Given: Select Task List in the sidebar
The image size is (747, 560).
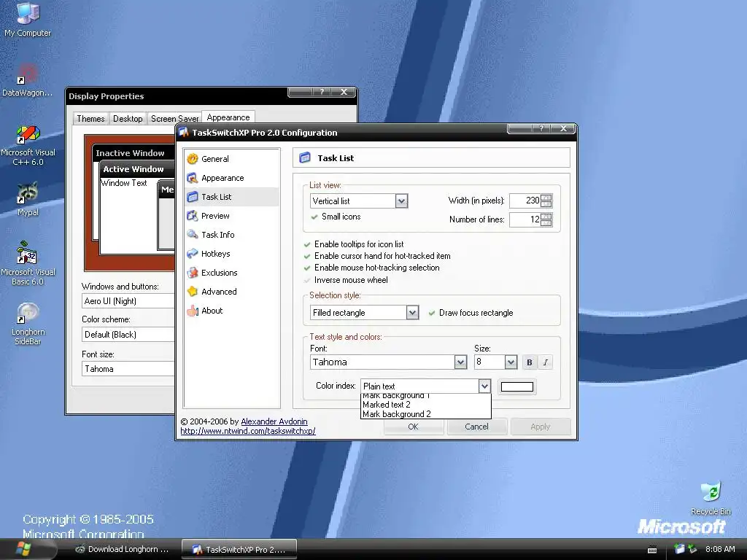Looking at the screenshot, I should 231,197.
